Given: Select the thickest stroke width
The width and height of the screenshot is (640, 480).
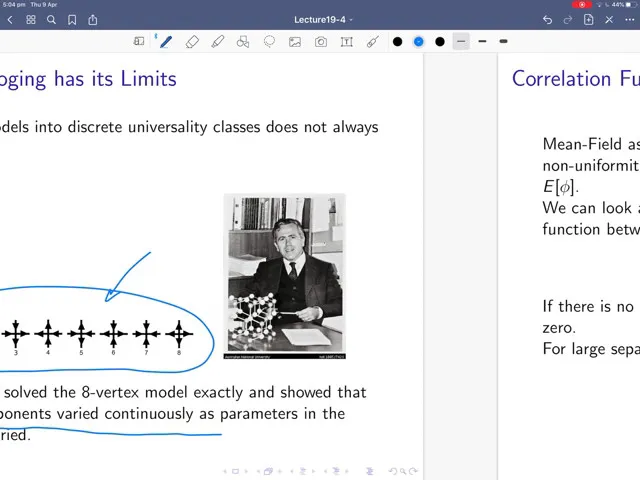Looking at the screenshot, I should (503, 42).
